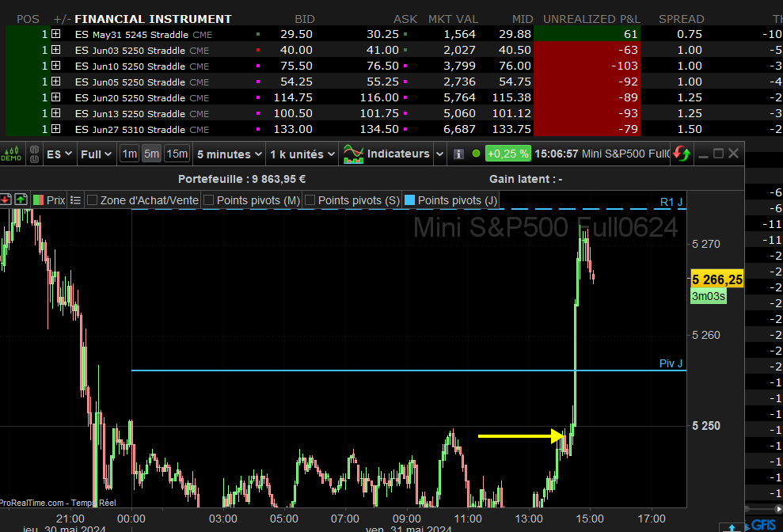Click the Prix red-green color swatch

39,200
